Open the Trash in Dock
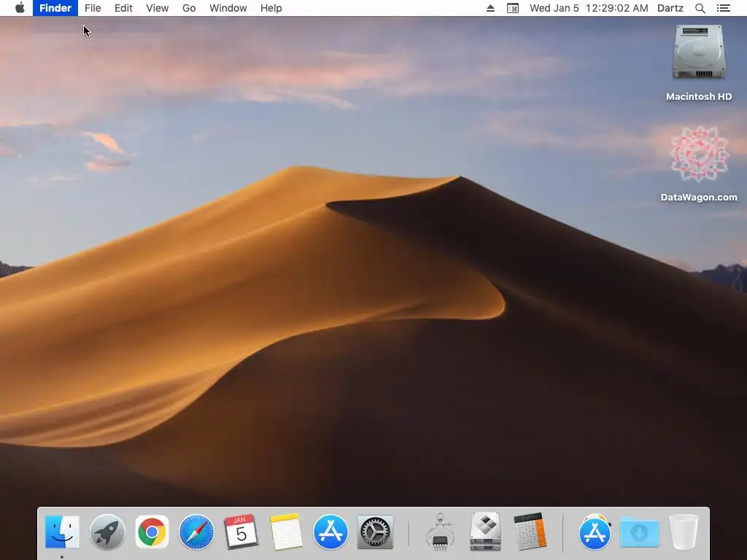The image size is (747, 560). tap(684, 532)
